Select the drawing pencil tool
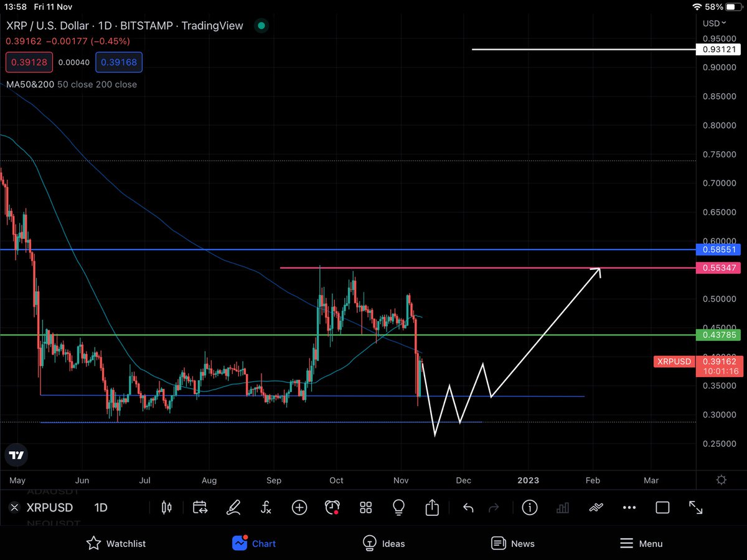This screenshot has height=560, width=747. pyautogui.click(x=233, y=508)
